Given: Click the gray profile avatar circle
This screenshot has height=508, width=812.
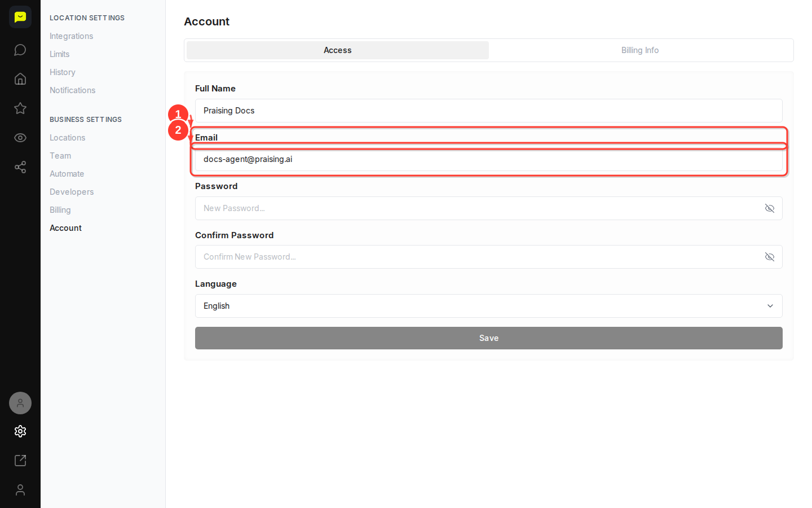Looking at the screenshot, I should (x=20, y=403).
